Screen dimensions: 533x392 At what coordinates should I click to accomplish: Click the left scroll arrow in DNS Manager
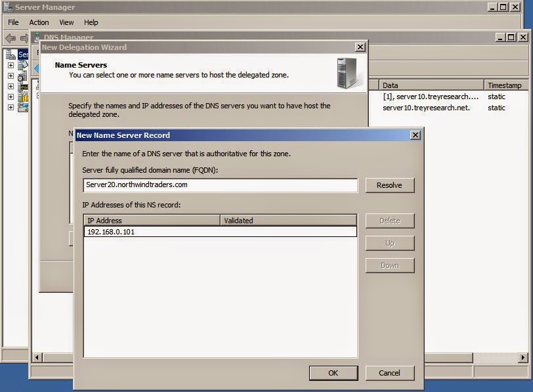(37, 357)
